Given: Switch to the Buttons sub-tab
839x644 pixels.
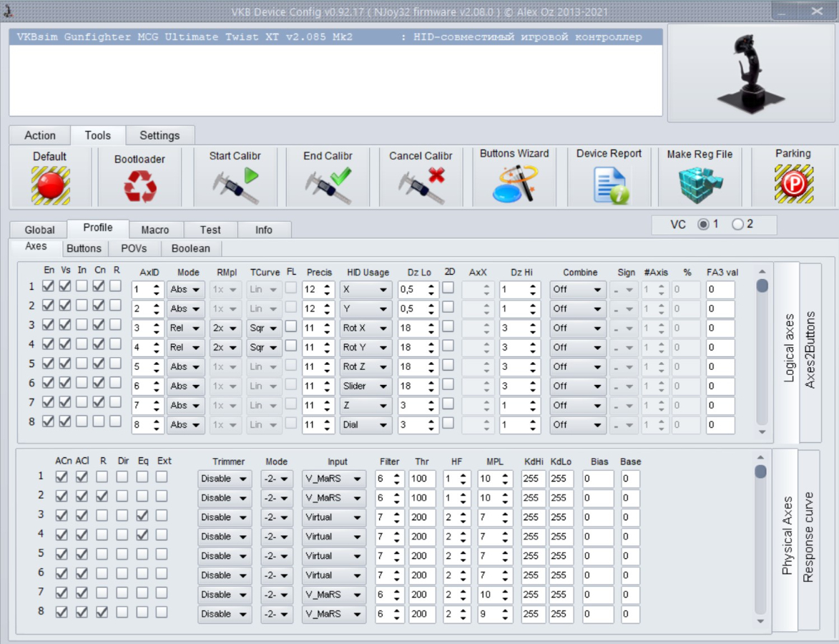Looking at the screenshot, I should (x=84, y=248).
